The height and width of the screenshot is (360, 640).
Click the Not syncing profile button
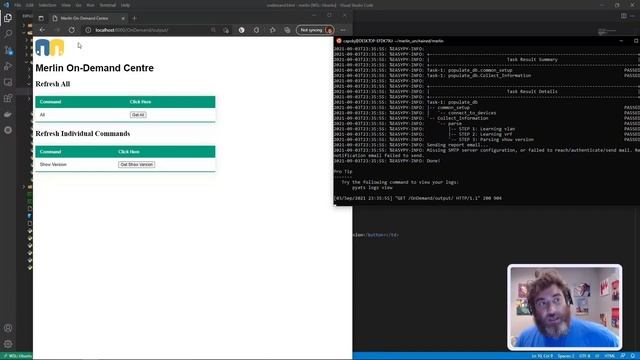[315, 30]
